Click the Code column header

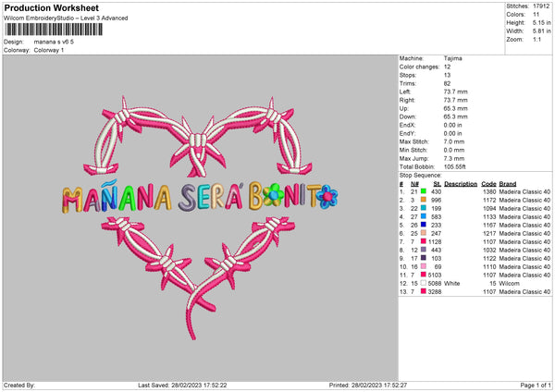pyautogui.click(x=489, y=182)
